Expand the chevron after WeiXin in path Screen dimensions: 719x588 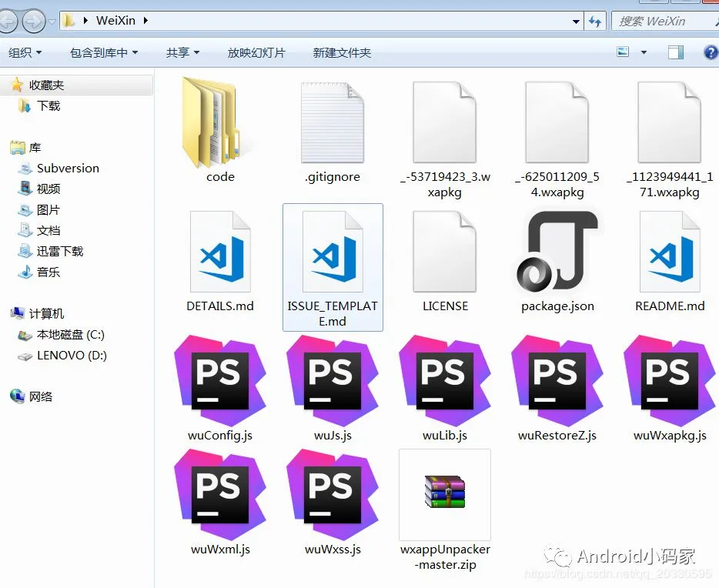[145, 21]
